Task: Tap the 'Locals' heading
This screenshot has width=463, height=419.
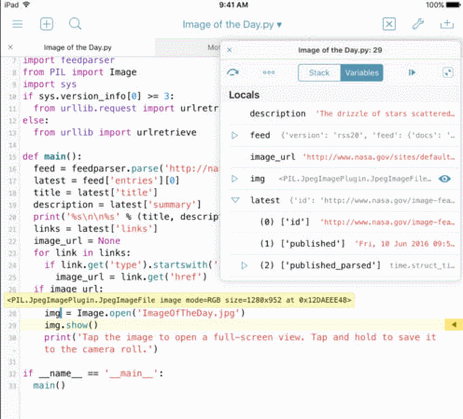Action: tap(244, 95)
